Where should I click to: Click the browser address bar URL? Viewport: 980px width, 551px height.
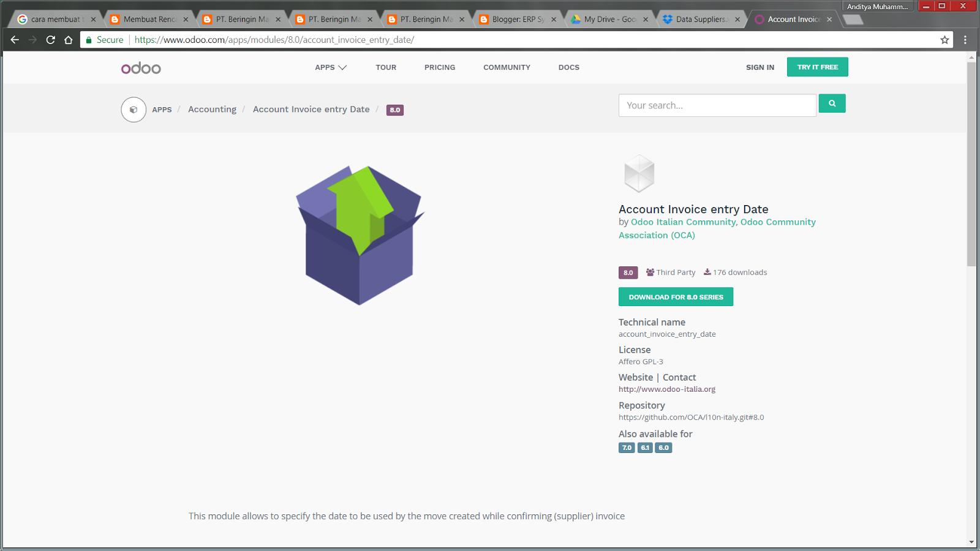tap(274, 40)
